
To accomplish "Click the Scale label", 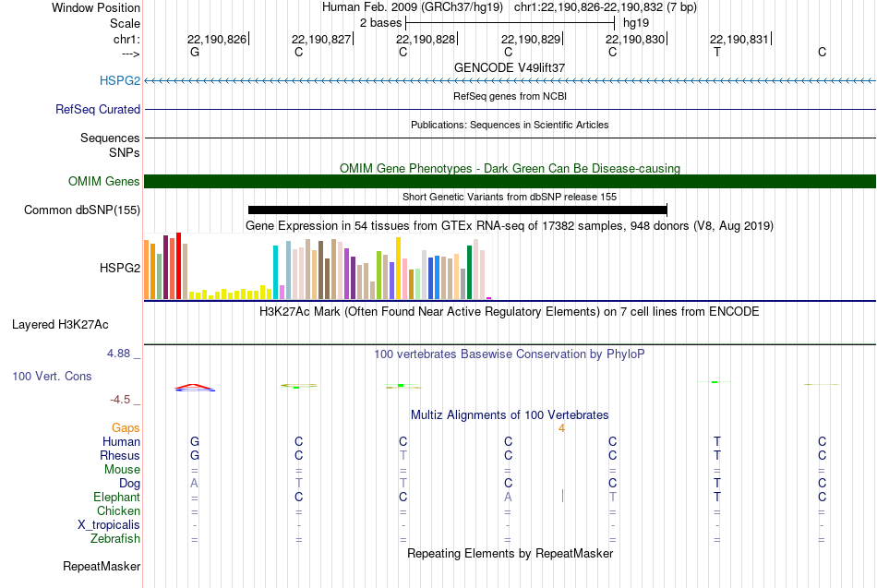I will [x=126, y=23].
